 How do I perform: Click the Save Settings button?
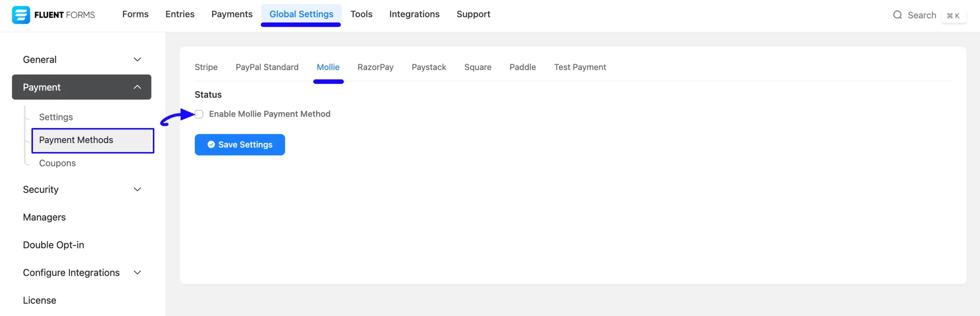tap(240, 145)
